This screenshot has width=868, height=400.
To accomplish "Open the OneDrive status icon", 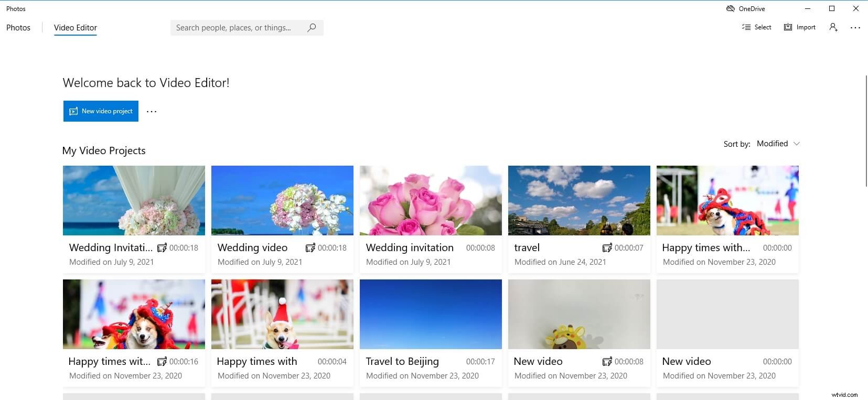I will click(730, 8).
